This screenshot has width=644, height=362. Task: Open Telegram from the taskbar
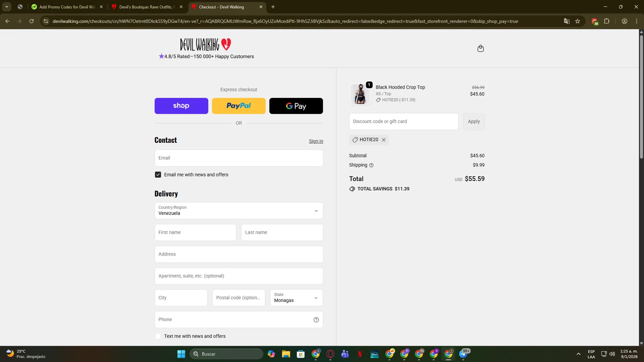click(x=464, y=354)
